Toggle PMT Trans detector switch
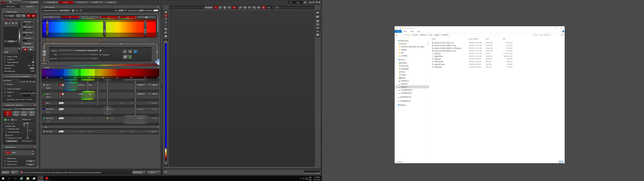This screenshot has height=181, width=644. click(61, 131)
